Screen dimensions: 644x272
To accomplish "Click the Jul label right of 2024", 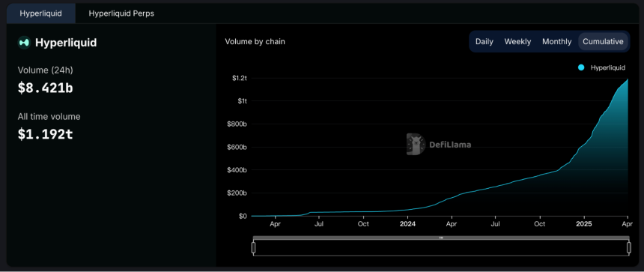I will [496, 224].
